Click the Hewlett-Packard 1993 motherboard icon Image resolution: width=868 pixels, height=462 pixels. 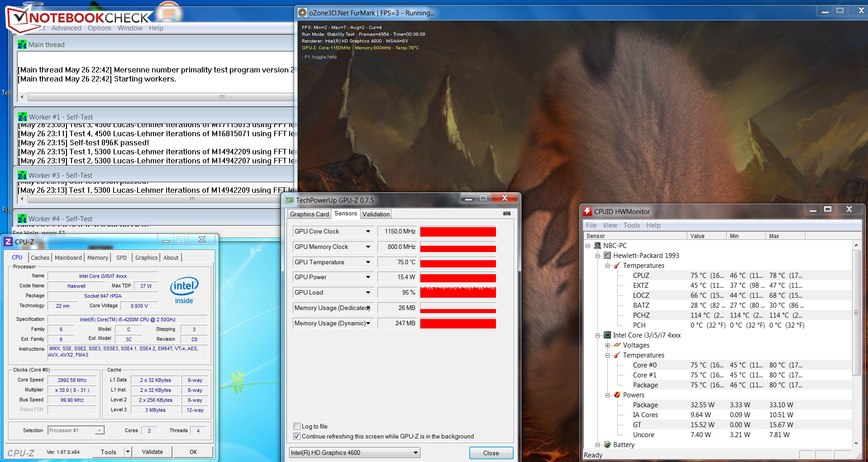coord(607,255)
